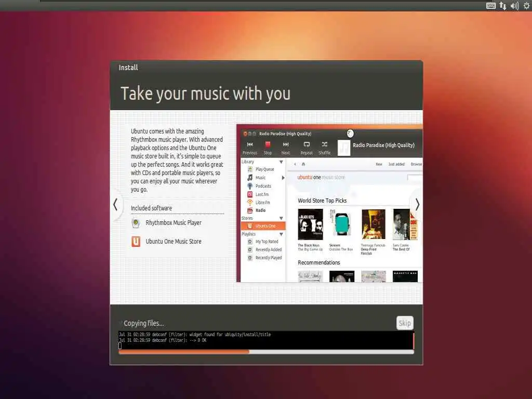
Task: Open third Recommendations map-like thumbnail
Action: click(374, 276)
